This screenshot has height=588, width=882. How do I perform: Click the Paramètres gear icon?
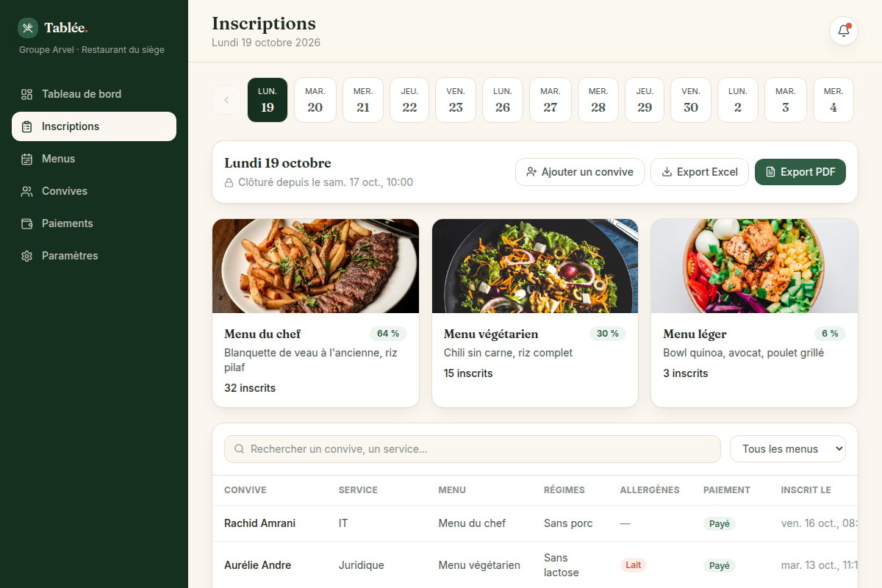click(27, 256)
